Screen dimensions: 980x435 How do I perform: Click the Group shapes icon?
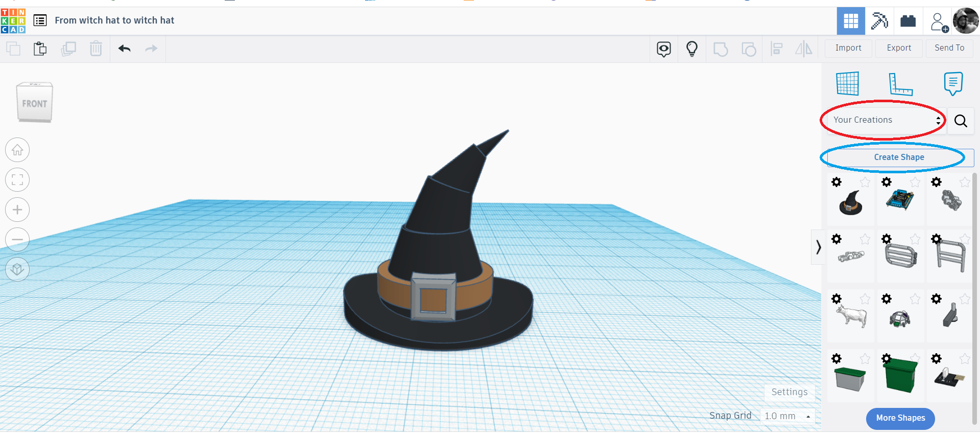click(x=721, y=50)
